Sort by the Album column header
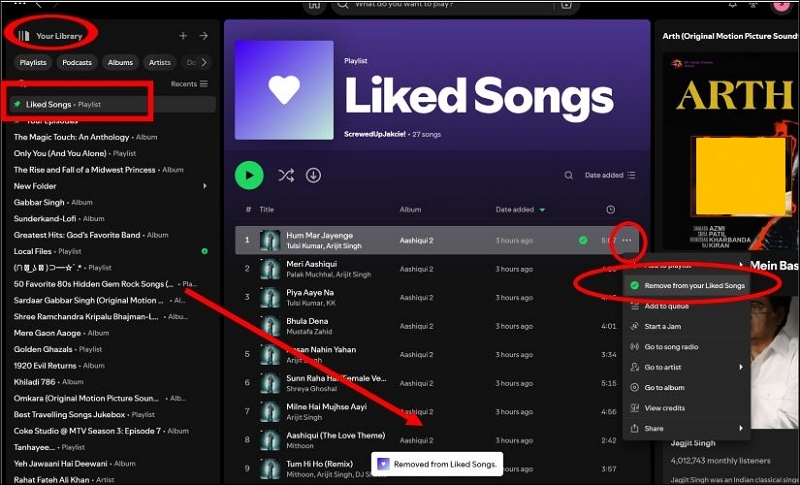Image resolution: width=800 pixels, height=485 pixels. click(x=410, y=210)
